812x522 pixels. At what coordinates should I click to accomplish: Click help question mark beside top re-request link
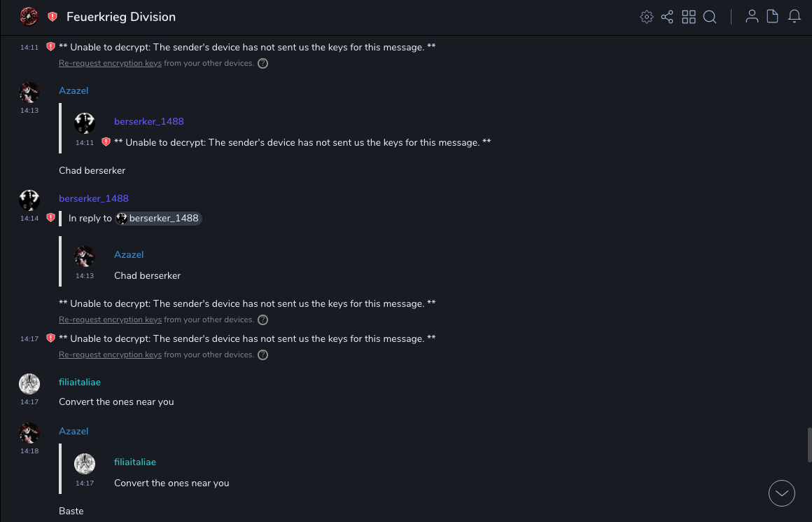click(x=262, y=63)
